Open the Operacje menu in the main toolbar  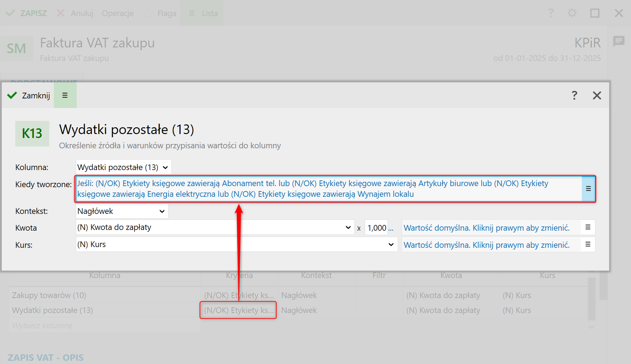click(118, 13)
